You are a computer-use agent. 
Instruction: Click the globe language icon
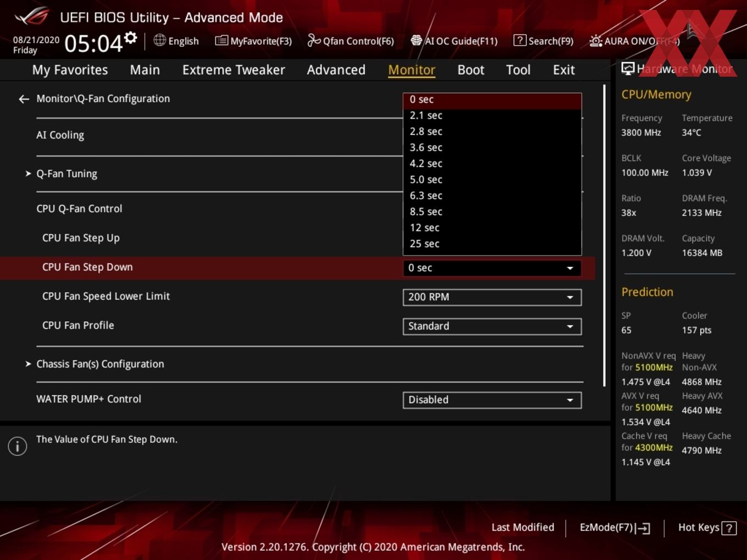pyautogui.click(x=159, y=40)
